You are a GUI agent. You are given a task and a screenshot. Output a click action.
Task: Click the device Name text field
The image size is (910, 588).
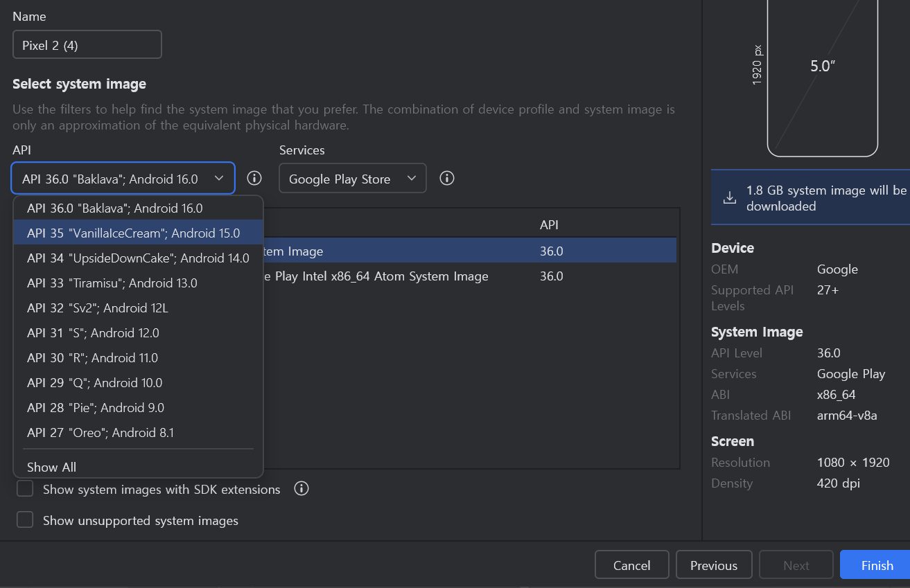(x=87, y=45)
